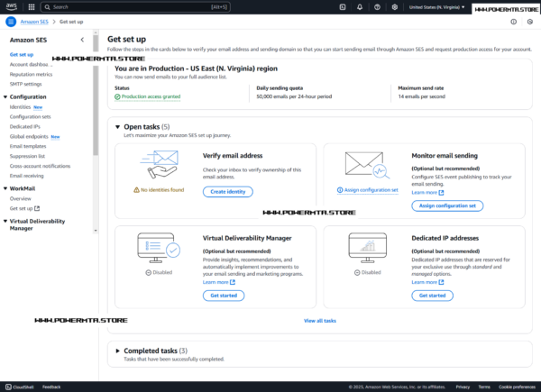The image size is (541, 392).
Task: Open Learn more under Virtual Deliverability Manager
Action: pyautogui.click(x=219, y=282)
